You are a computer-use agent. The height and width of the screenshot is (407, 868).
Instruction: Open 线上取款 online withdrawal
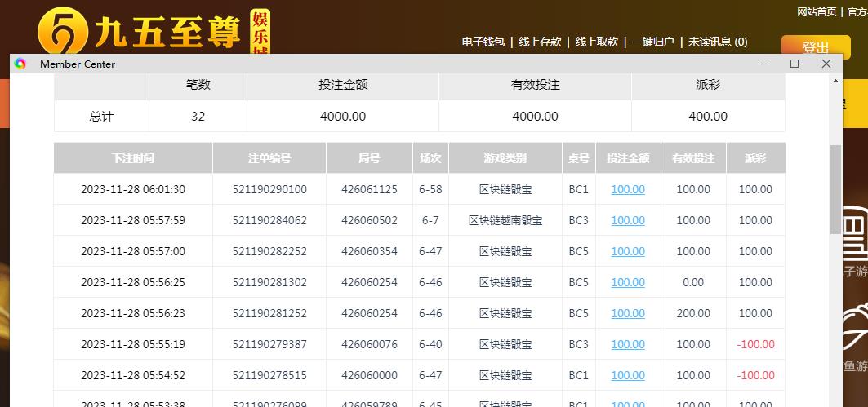pos(596,42)
